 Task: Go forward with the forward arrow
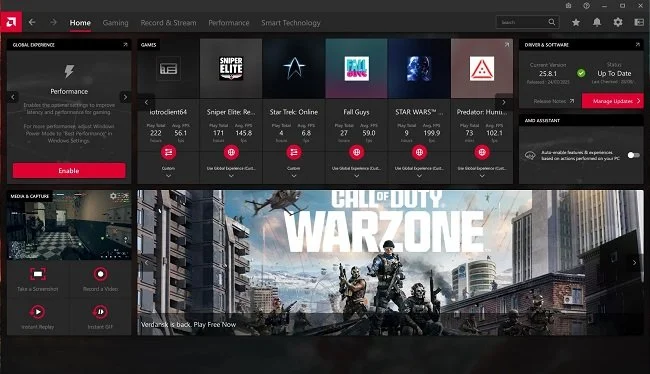click(x=53, y=22)
